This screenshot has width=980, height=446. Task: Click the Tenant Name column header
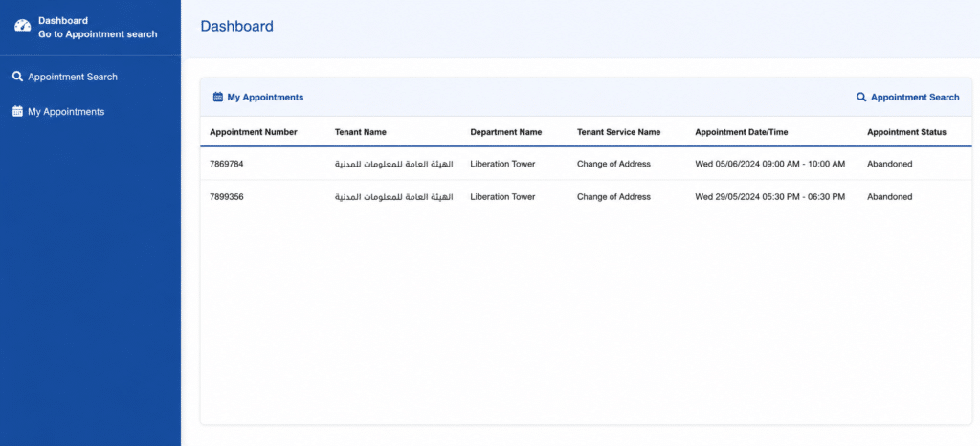point(361,132)
